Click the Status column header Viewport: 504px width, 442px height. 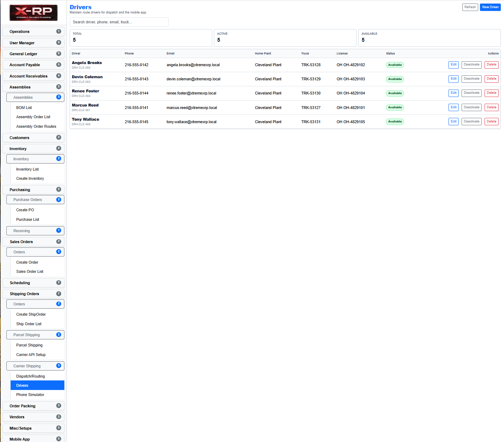tap(390, 53)
